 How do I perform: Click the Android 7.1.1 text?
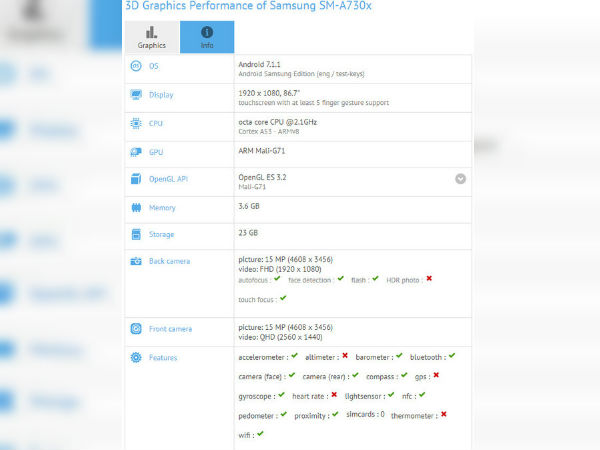click(x=259, y=62)
